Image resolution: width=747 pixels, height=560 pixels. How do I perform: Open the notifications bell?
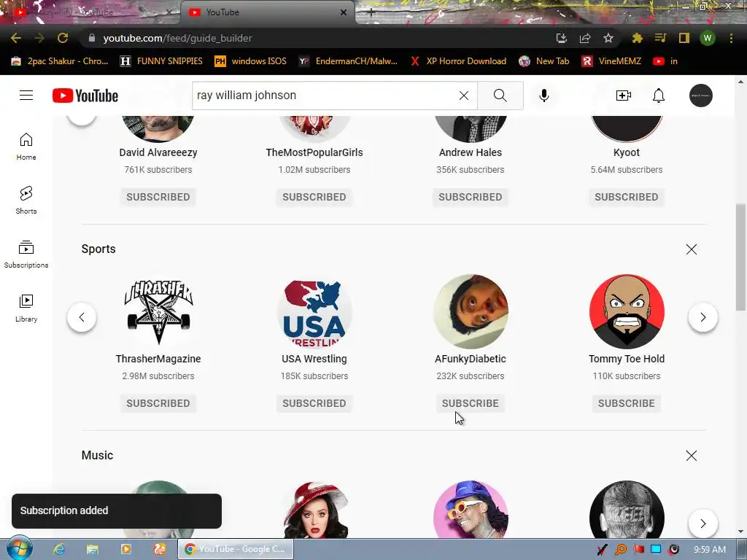pos(659,96)
